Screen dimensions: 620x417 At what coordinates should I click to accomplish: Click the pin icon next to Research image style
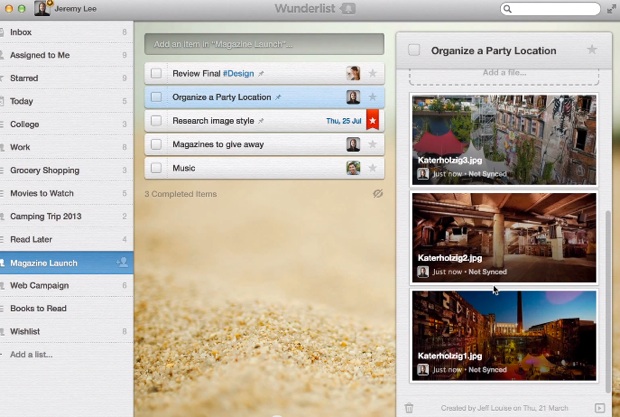click(261, 121)
